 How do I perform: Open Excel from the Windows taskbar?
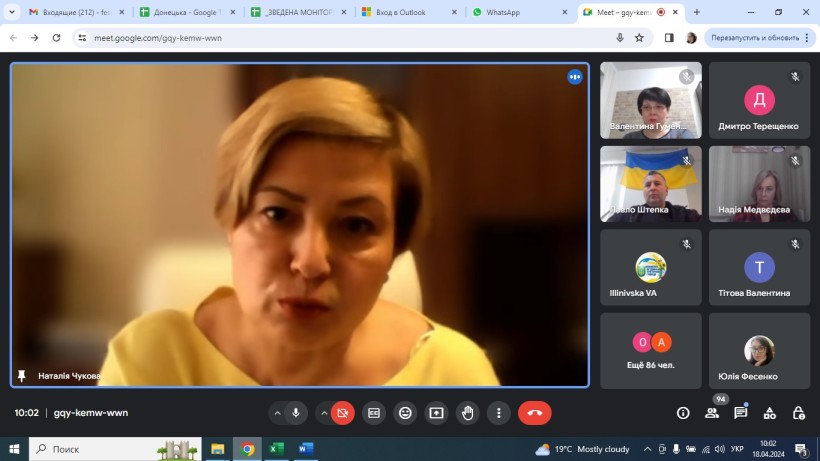[277, 449]
